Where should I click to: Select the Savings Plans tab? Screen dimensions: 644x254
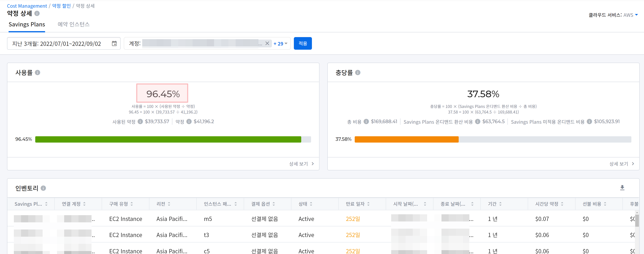tap(27, 24)
